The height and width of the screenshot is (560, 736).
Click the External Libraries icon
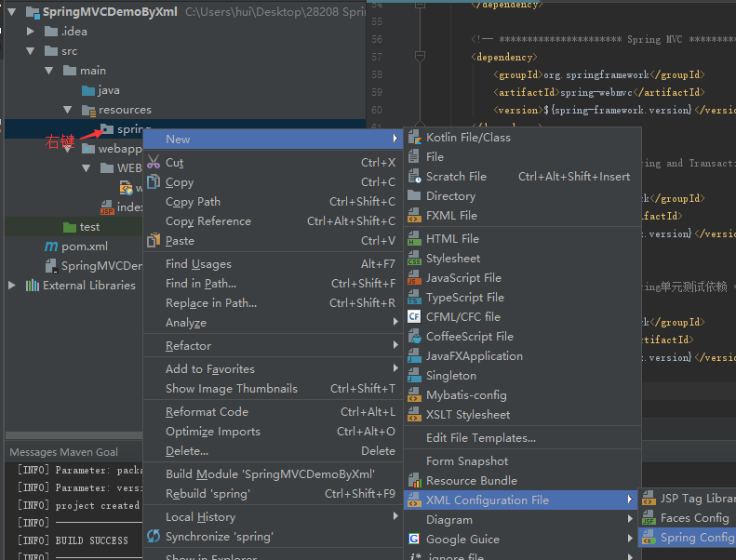(x=33, y=286)
